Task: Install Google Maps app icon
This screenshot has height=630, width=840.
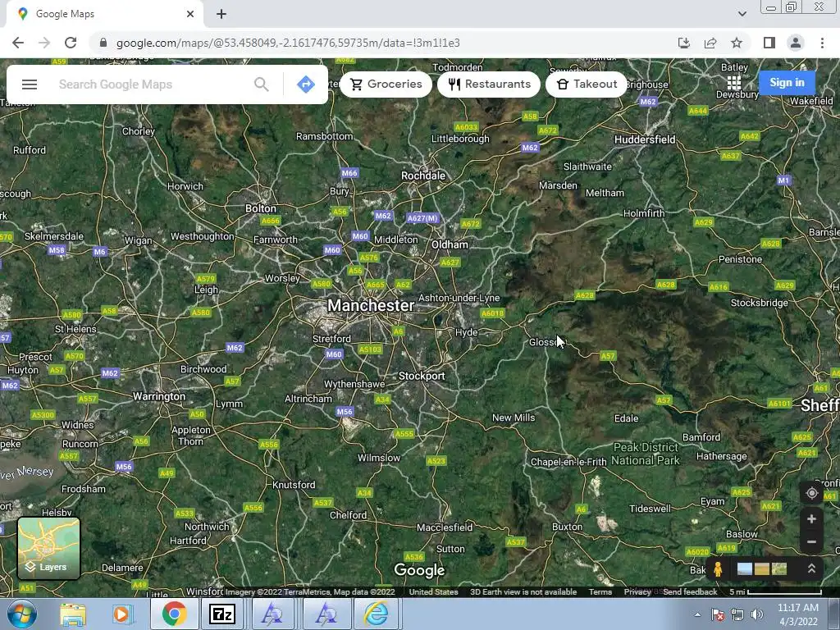Action: click(684, 43)
